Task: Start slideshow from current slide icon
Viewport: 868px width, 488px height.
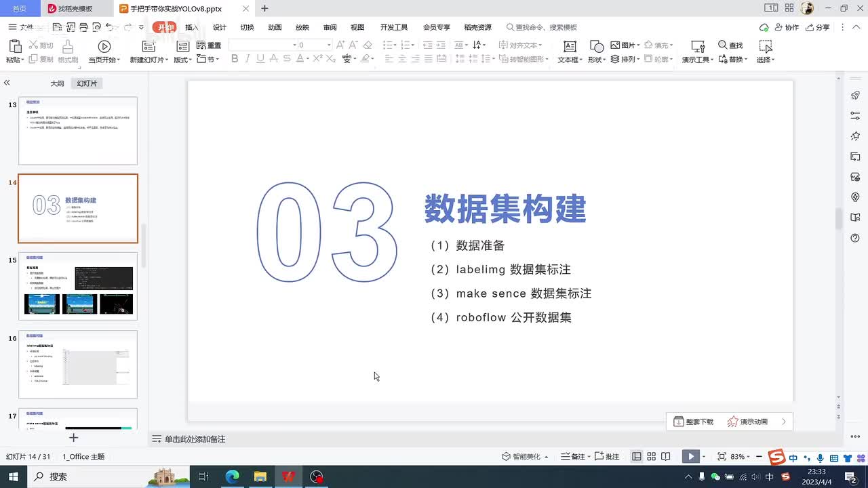Action: [x=104, y=46]
